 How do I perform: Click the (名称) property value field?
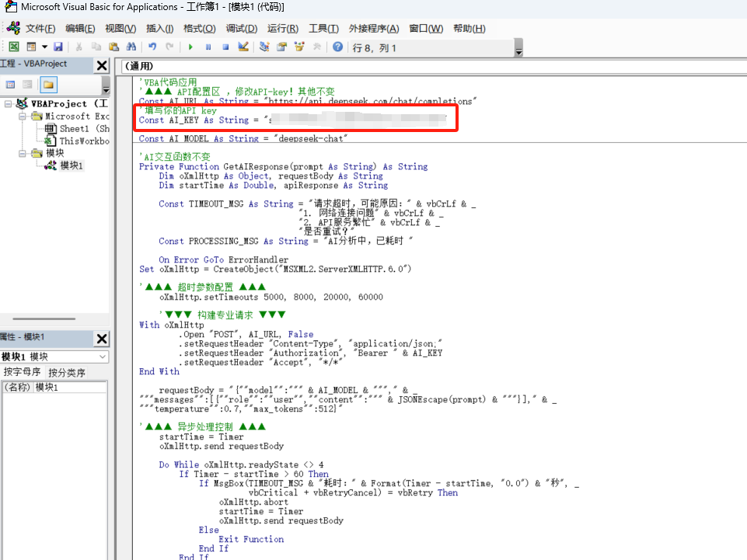pyautogui.click(x=70, y=387)
